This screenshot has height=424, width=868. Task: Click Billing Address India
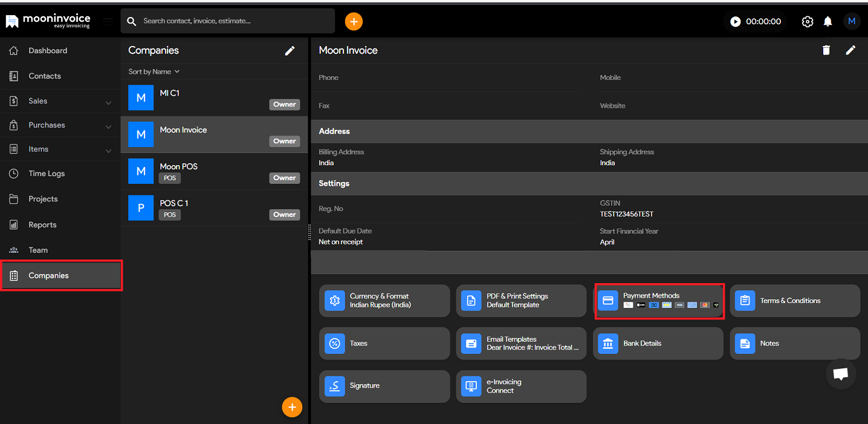coord(326,163)
